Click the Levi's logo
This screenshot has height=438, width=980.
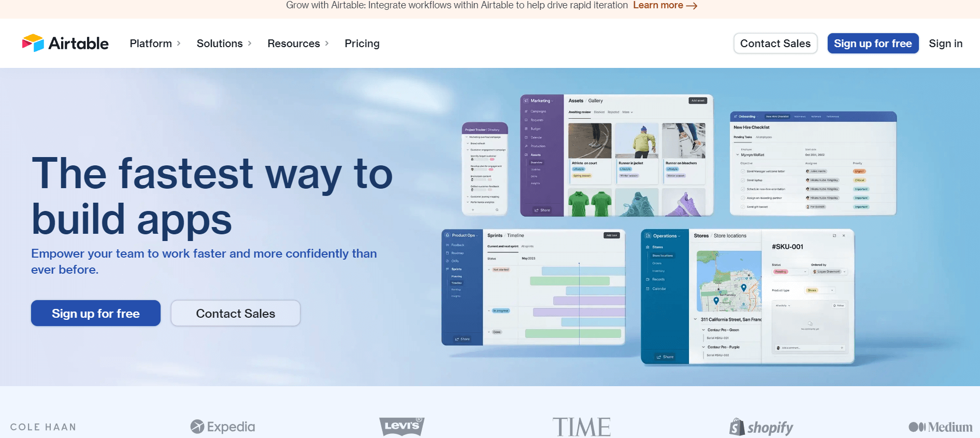pos(402,426)
